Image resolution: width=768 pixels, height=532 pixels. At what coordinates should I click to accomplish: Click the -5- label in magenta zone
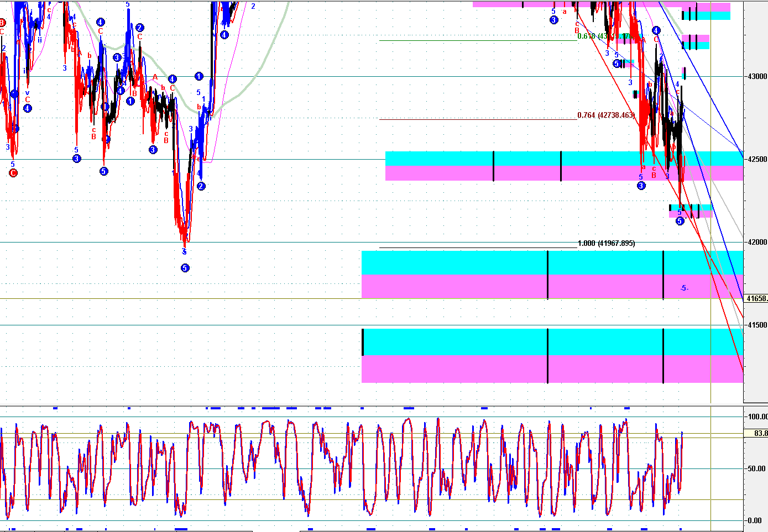pos(684,288)
